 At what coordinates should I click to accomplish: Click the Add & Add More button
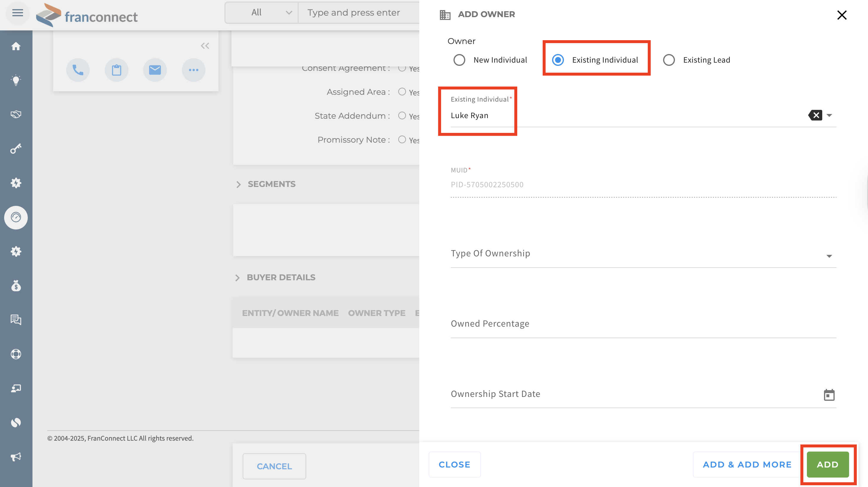click(x=747, y=465)
